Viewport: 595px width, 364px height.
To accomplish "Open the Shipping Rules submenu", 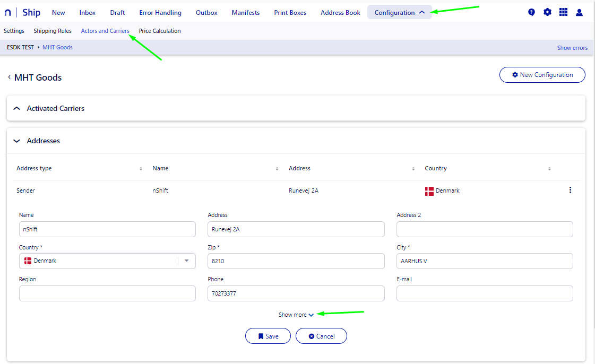I will [53, 31].
